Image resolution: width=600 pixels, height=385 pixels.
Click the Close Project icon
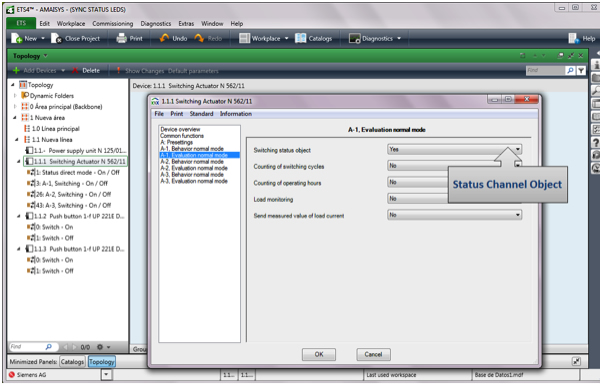(56, 38)
